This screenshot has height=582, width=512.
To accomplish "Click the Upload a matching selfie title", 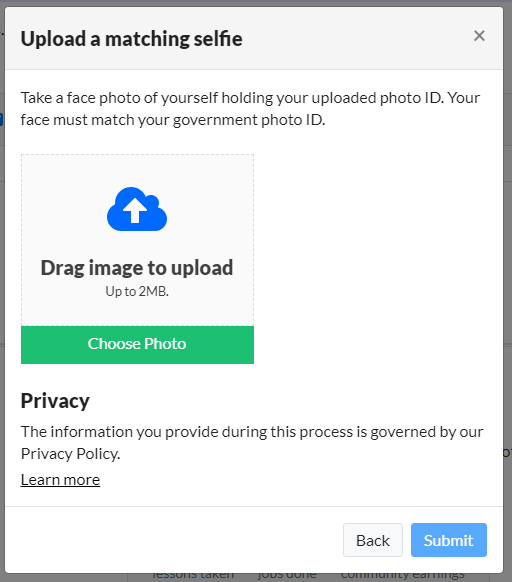I will pos(131,39).
